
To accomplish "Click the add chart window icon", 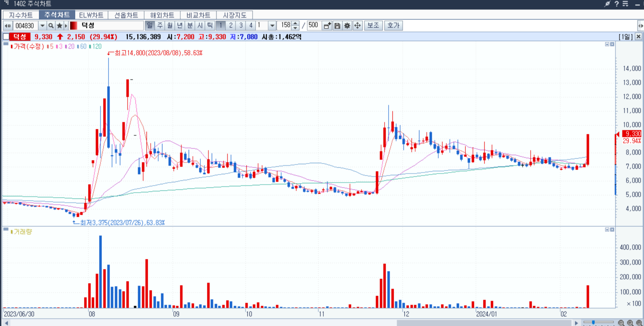I will [x=327, y=25].
